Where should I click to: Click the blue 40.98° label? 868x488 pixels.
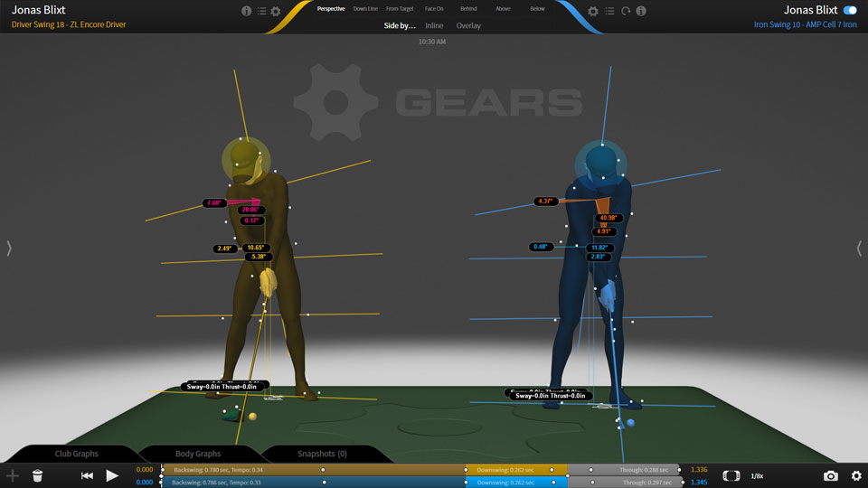click(609, 218)
